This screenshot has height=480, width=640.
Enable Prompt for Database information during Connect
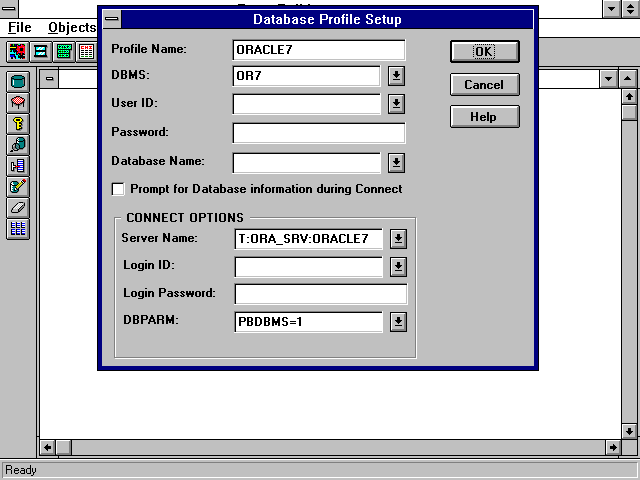(x=119, y=189)
